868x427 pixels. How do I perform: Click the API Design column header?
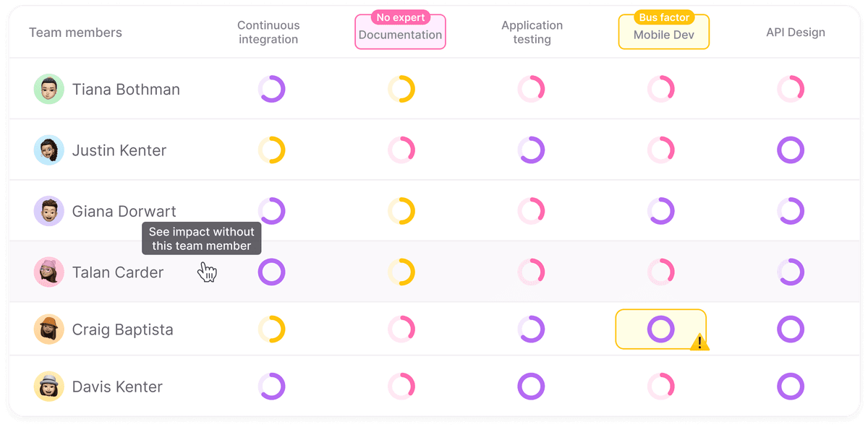(x=796, y=33)
